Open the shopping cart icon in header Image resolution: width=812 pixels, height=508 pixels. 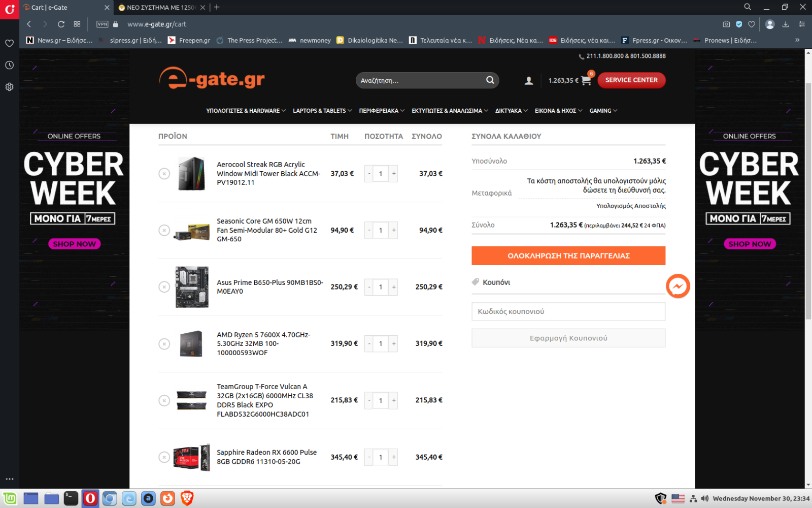pyautogui.click(x=586, y=80)
